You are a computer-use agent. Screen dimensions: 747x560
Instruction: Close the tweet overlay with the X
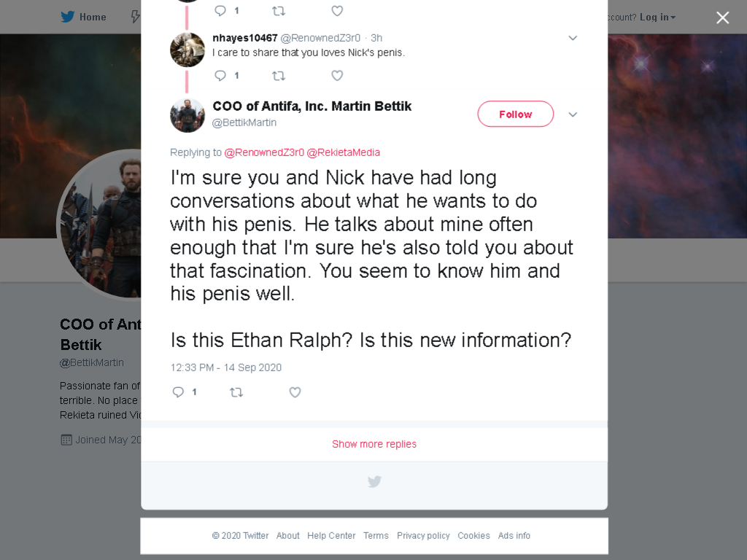pos(723,17)
